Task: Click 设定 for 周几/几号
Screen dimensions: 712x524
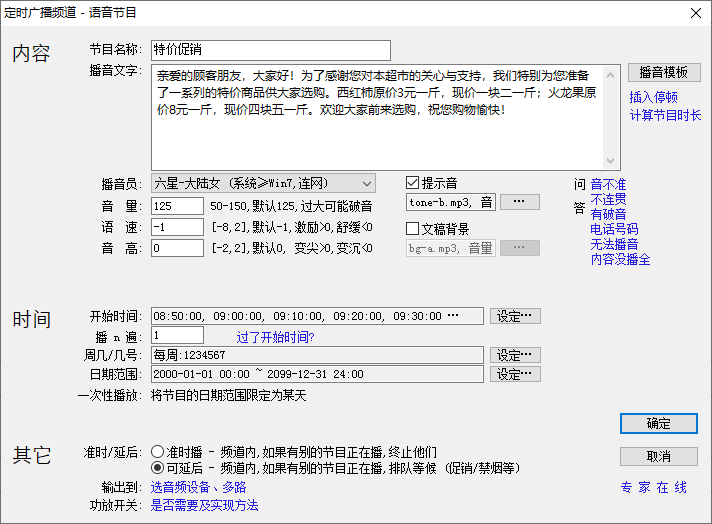Action: [518, 355]
